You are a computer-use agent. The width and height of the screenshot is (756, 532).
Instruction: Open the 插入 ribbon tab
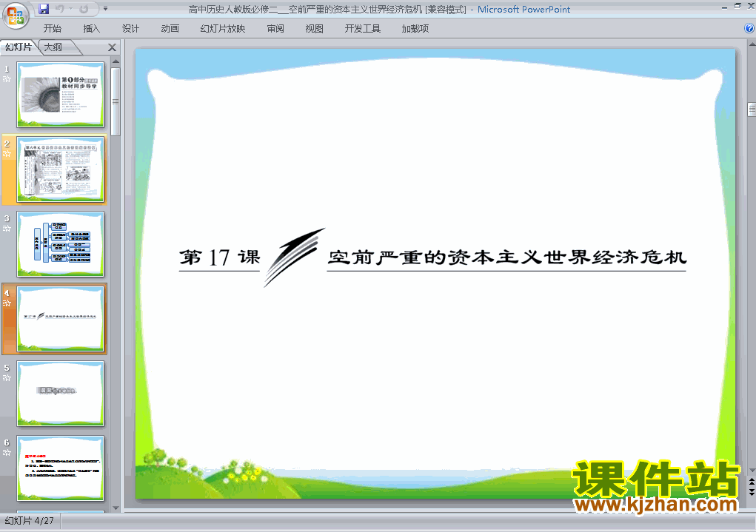tap(91, 28)
